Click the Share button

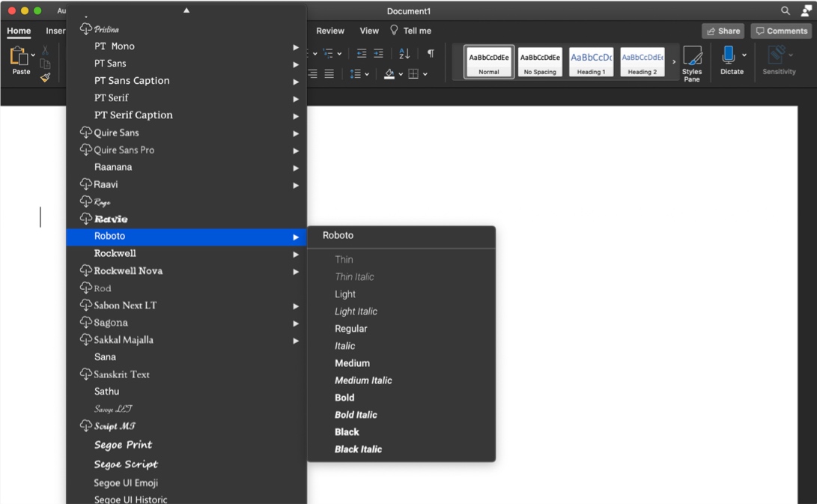pyautogui.click(x=723, y=31)
